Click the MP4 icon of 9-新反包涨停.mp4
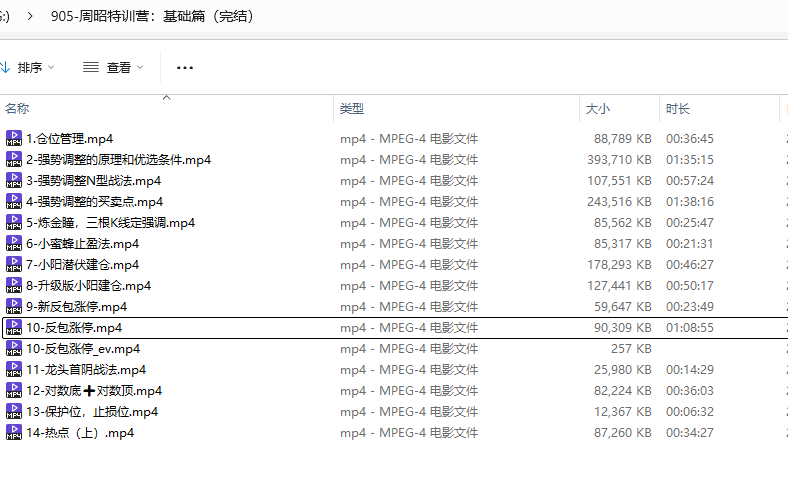Image resolution: width=788 pixels, height=501 pixels. pyautogui.click(x=14, y=307)
